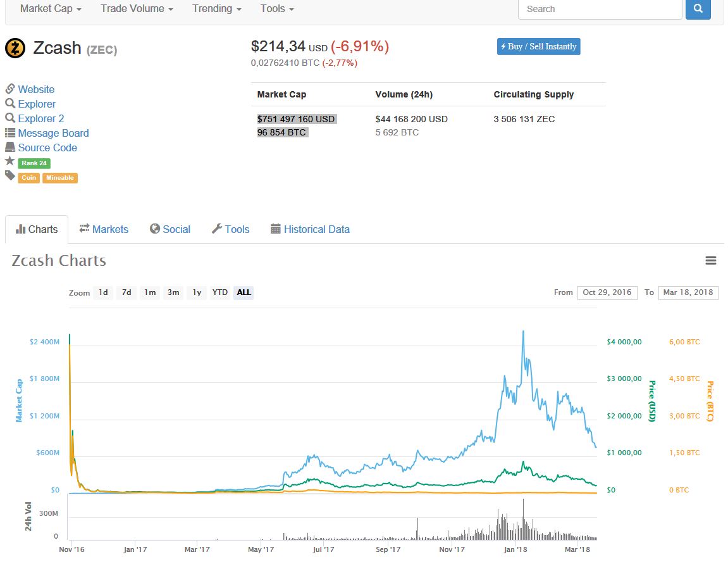Switch chart zoom to 3m
The height and width of the screenshot is (564, 728).
click(173, 292)
